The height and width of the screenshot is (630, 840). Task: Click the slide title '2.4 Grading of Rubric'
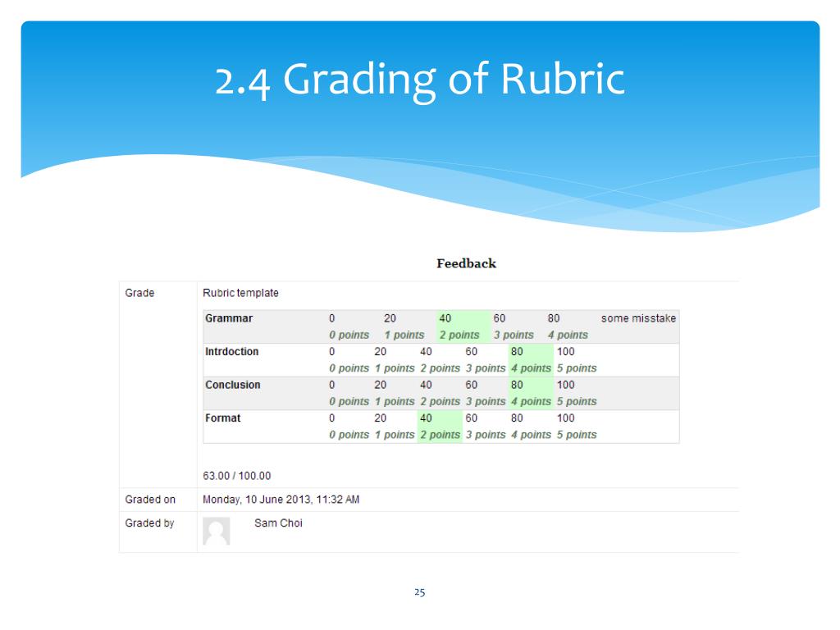(x=419, y=80)
